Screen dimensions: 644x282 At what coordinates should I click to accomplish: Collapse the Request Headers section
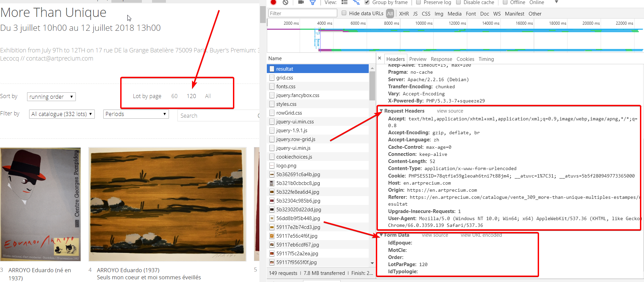(x=381, y=111)
